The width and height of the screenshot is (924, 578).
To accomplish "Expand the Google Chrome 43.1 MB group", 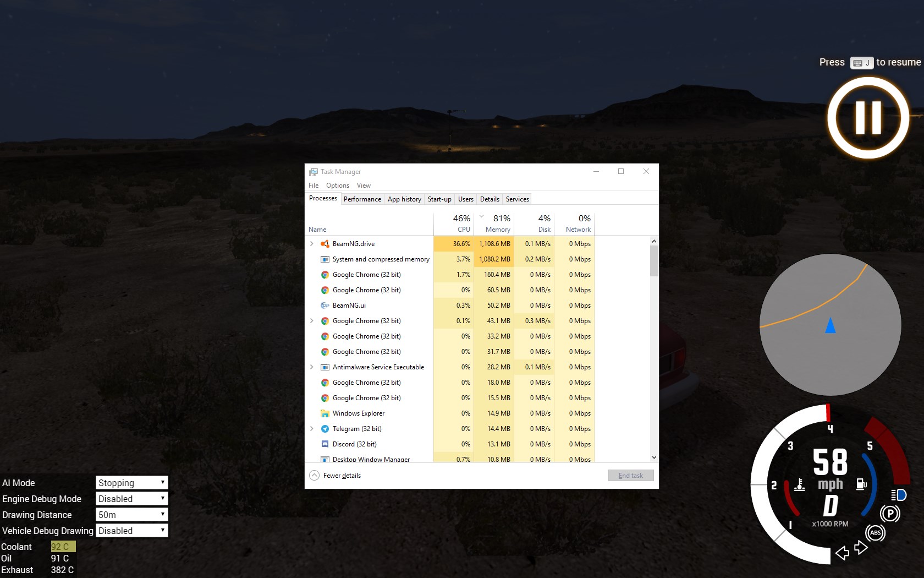I will pyautogui.click(x=312, y=321).
